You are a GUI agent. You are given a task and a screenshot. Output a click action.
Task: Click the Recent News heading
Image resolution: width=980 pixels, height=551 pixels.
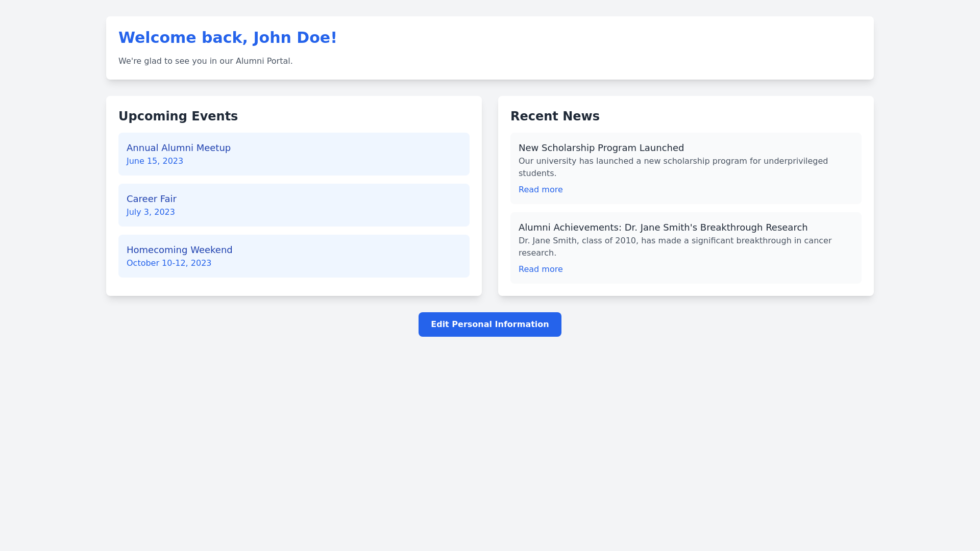click(x=554, y=116)
